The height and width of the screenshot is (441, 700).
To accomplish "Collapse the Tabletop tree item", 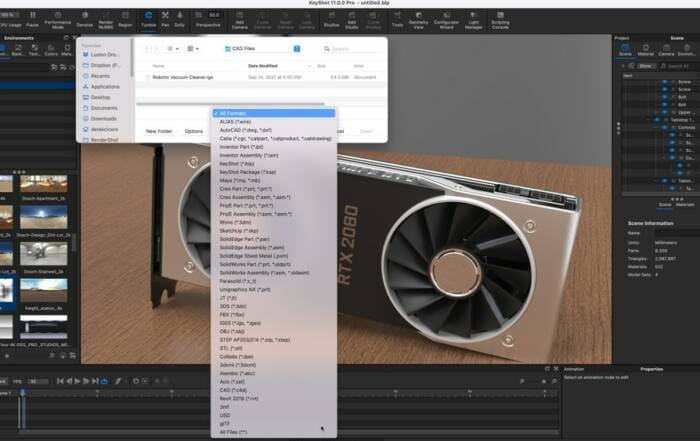I will click(649, 120).
